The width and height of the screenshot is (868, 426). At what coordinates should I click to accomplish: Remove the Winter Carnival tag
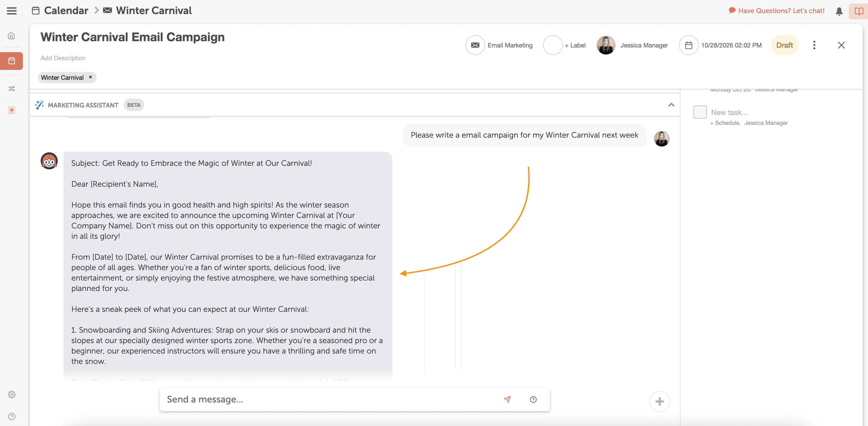(x=90, y=77)
